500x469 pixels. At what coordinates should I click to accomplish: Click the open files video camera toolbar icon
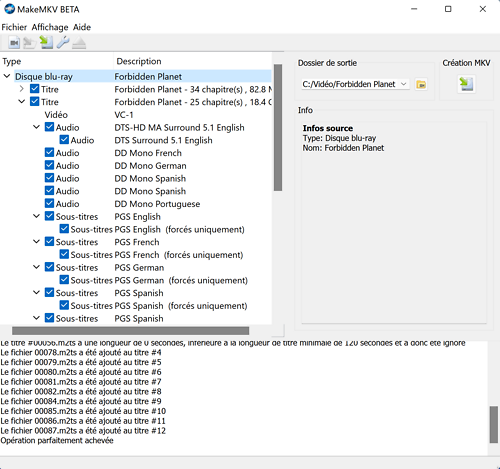coord(14,43)
